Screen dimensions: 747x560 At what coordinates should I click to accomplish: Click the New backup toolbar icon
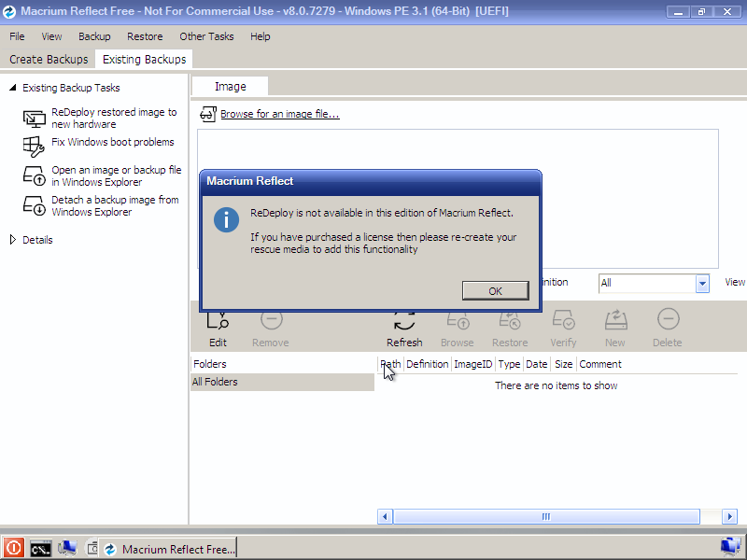pyautogui.click(x=615, y=319)
